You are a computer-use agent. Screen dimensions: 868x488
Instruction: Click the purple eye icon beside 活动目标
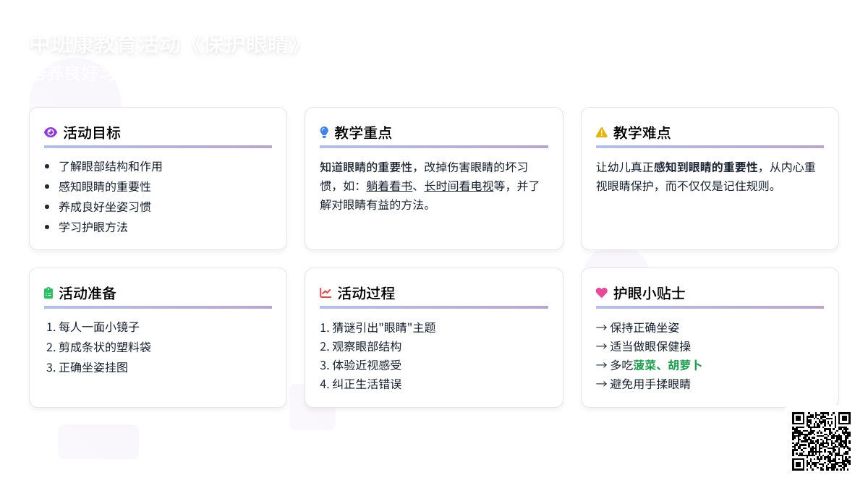[x=51, y=132]
